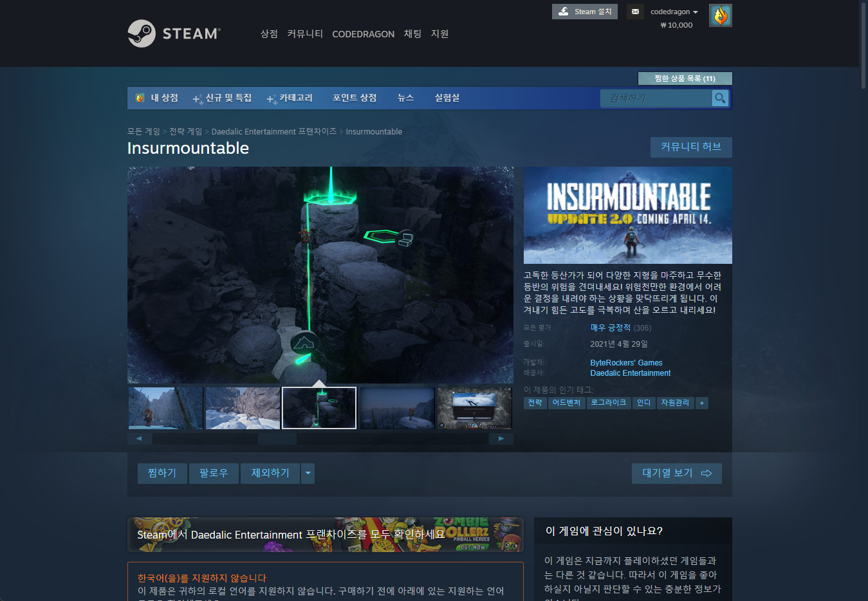Click the 대기열 보기 button
The width and height of the screenshot is (868, 601).
677,474
